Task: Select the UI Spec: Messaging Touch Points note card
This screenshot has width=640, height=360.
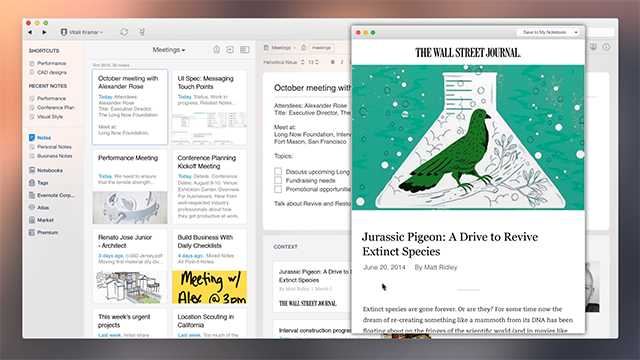Action: click(209, 107)
